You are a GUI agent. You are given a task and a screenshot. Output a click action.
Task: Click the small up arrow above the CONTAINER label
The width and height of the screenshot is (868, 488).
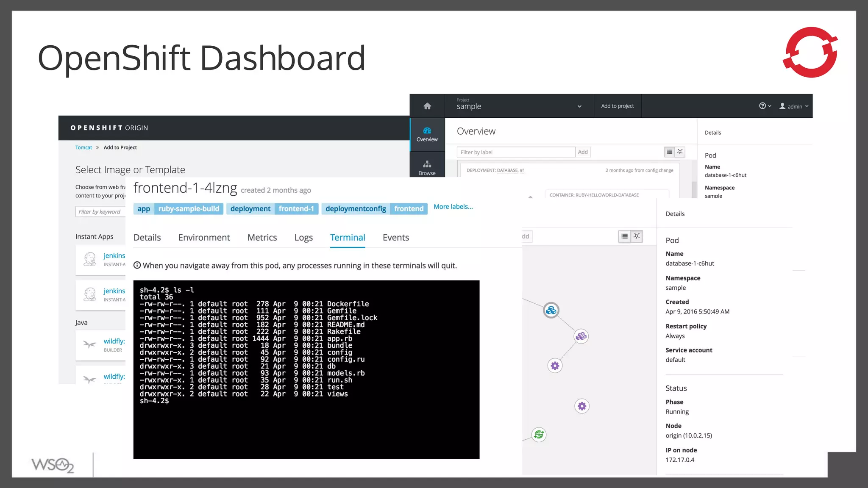click(x=530, y=197)
